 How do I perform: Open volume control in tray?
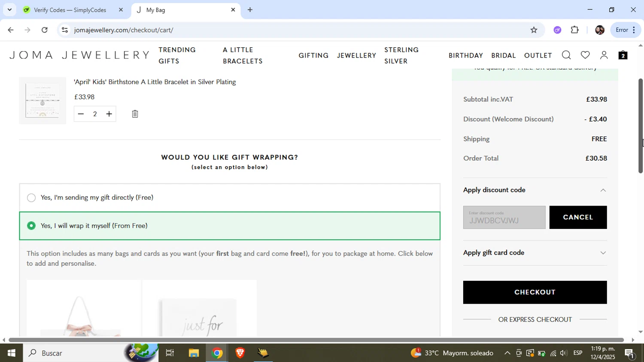click(563, 353)
